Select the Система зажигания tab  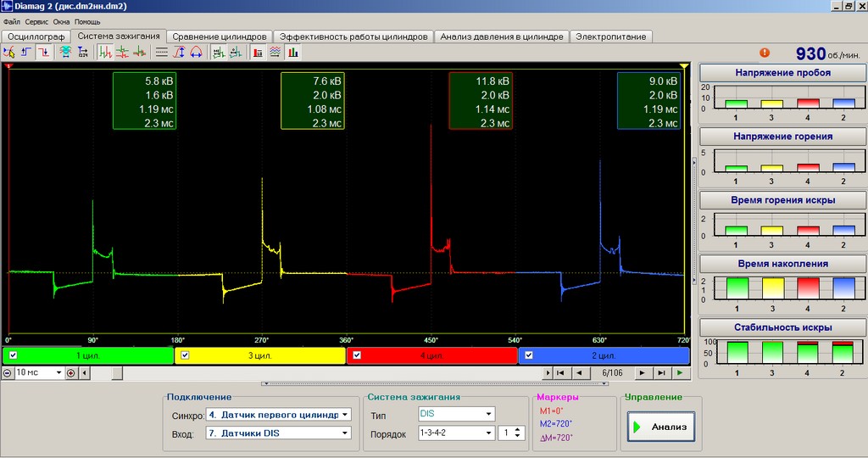pyautogui.click(x=119, y=36)
